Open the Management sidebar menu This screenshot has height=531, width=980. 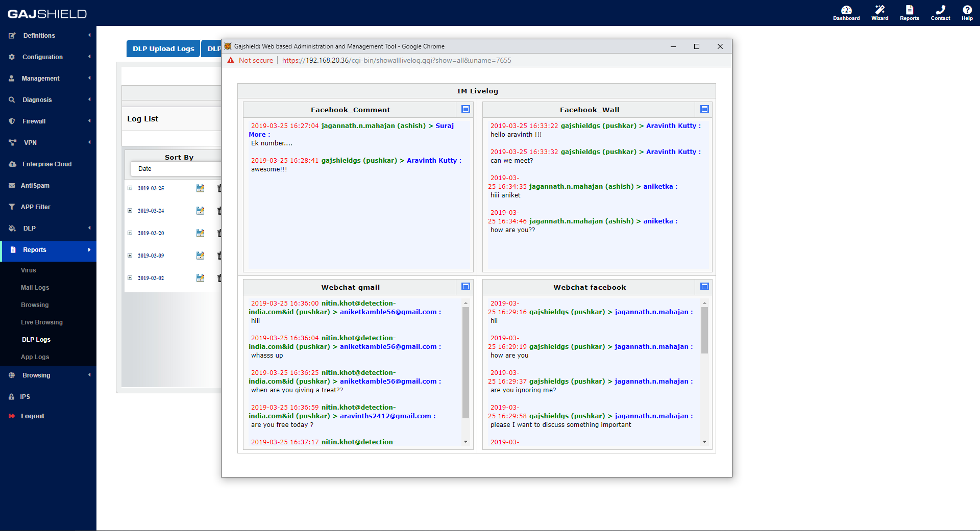pos(48,79)
